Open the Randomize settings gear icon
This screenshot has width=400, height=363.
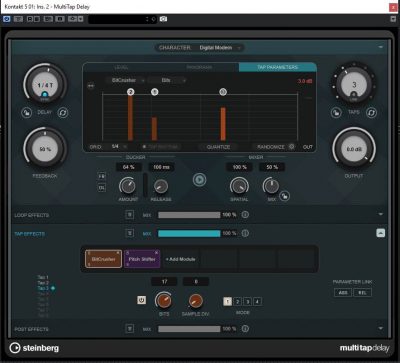pos(292,146)
